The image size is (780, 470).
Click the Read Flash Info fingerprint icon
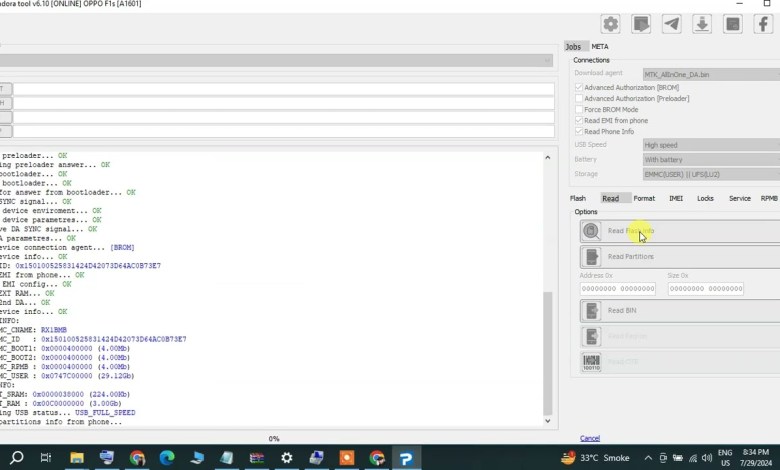point(591,231)
